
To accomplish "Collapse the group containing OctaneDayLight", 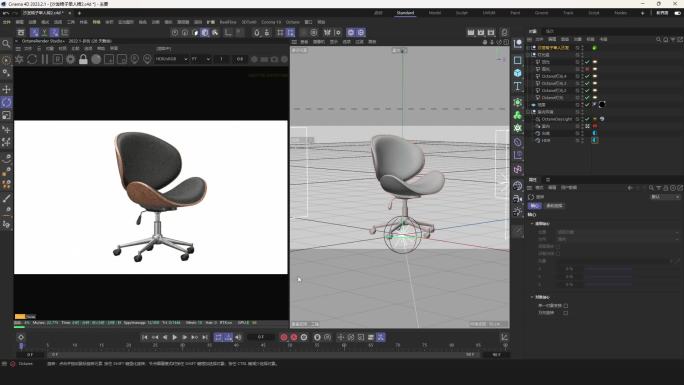I will pos(528,112).
